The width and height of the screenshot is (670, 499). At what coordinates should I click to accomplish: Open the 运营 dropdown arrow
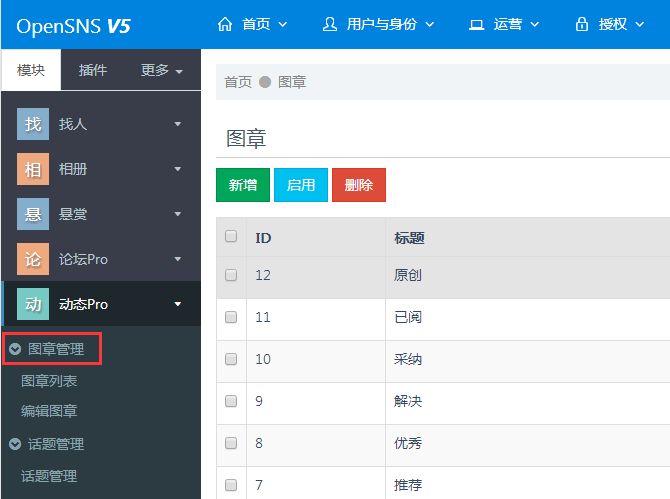click(535, 25)
